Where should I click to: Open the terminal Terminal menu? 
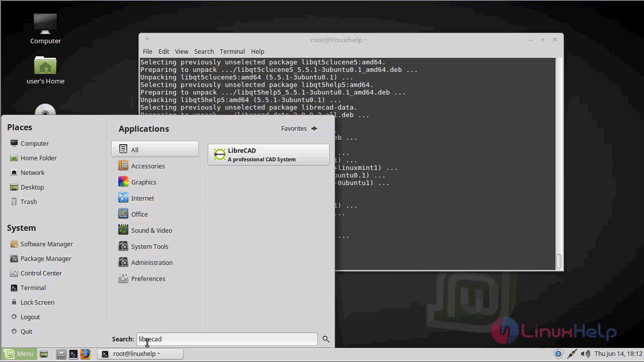tap(232, 51)
